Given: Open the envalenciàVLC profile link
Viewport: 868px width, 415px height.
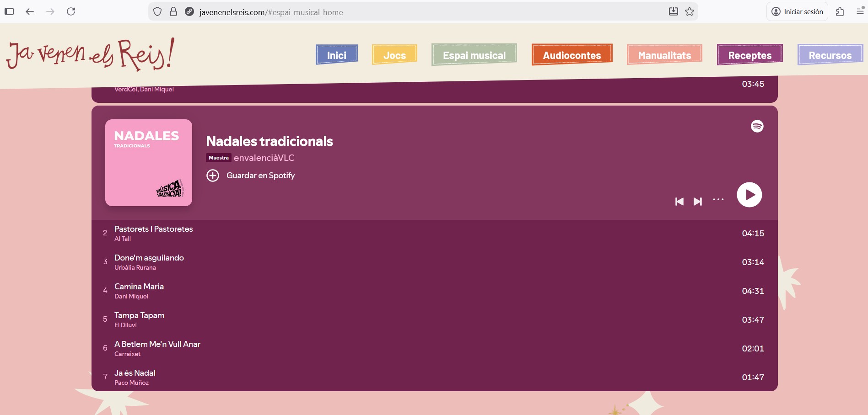Looking at the screenshot, I should [x=264, y=158].
